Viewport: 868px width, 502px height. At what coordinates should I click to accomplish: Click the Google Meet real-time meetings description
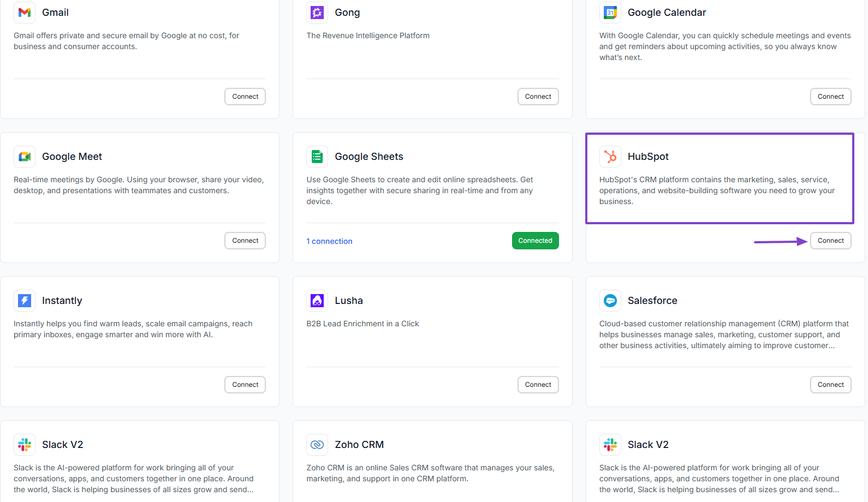click(x=139, y=185)
